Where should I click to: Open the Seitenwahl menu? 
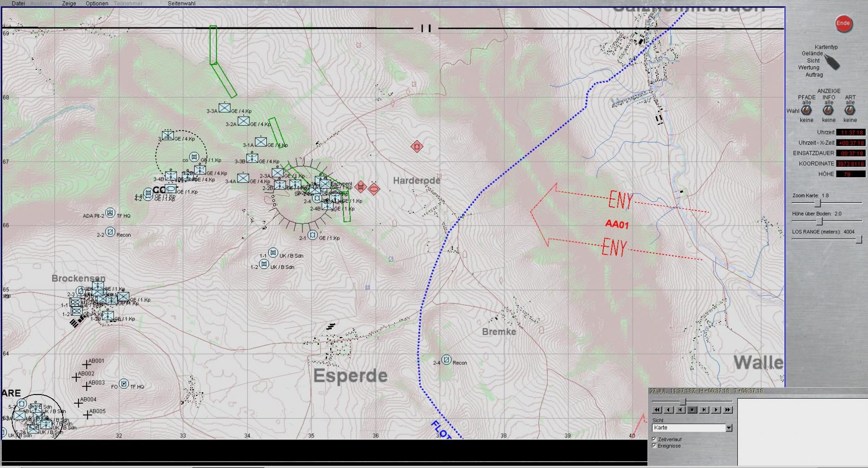181,4
